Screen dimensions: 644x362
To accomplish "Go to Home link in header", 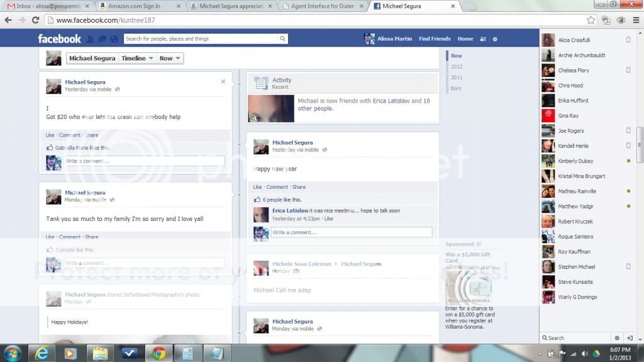I will (x=465, y=38).
